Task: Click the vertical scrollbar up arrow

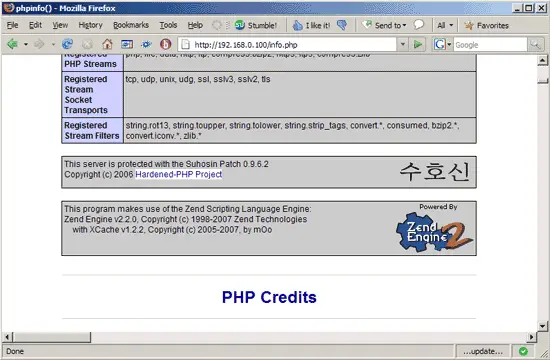Action: (x=542, y=60)
